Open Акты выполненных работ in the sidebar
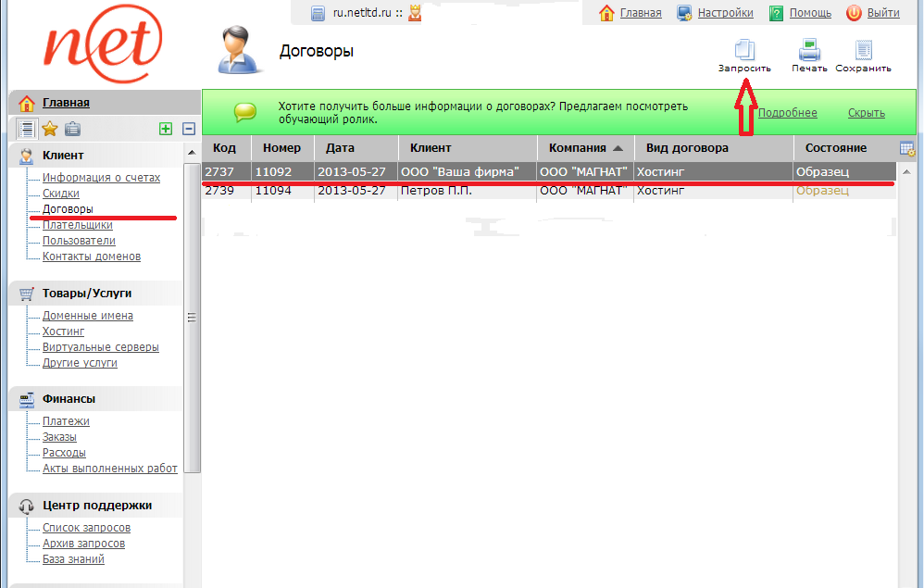 pyautogui.click(x=109, y=469)
